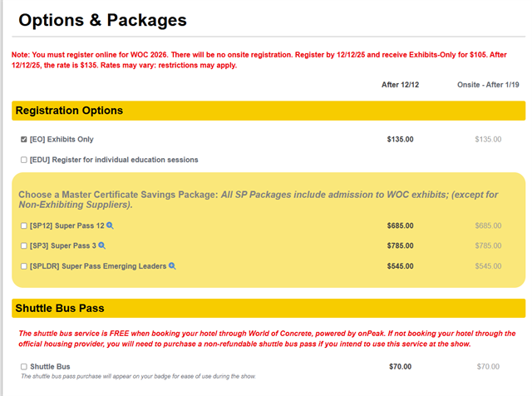Click the Options & Packages page title

point(102,20)
